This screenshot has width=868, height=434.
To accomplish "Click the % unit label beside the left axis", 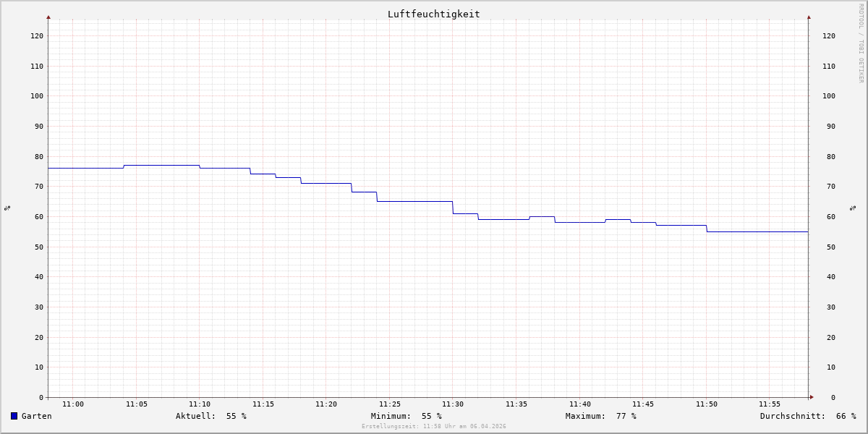I will coord(7,208).
